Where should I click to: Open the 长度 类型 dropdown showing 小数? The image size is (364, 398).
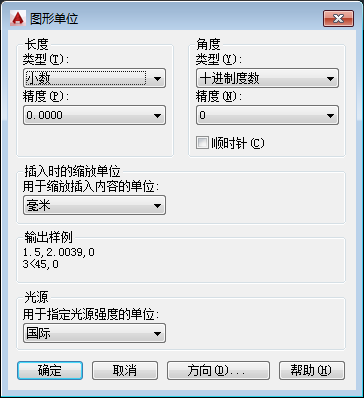click(x=94, y=79)
